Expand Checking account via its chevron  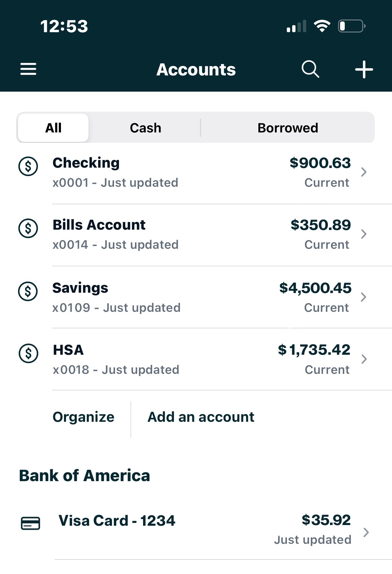[x=364, y=172]
